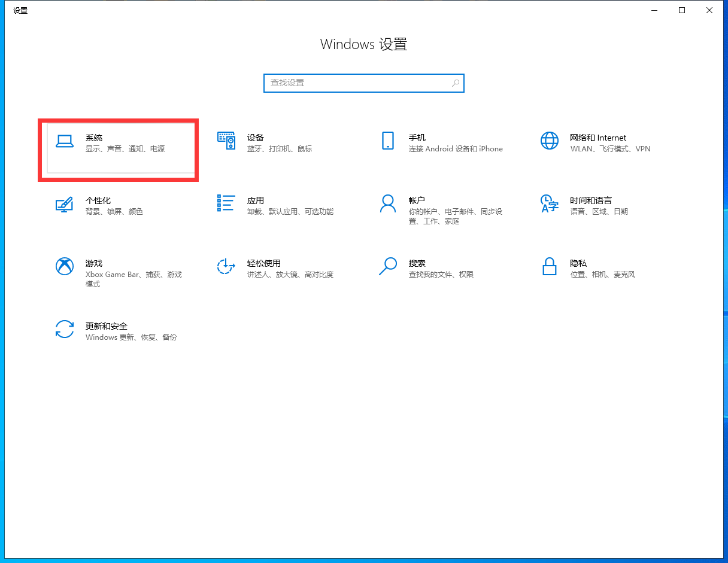Select the 更新和安全 category title
This screenshot has height=563, width=728.
(x=107, y=326)
